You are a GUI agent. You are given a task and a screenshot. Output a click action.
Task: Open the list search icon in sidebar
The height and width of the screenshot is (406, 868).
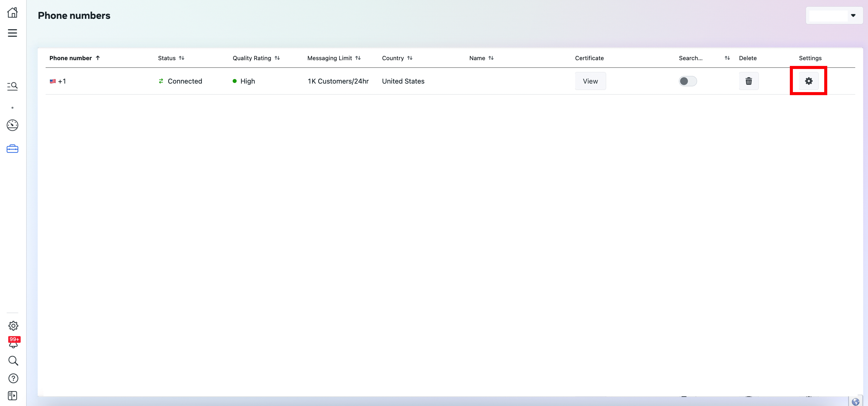[x=12, y=86]
